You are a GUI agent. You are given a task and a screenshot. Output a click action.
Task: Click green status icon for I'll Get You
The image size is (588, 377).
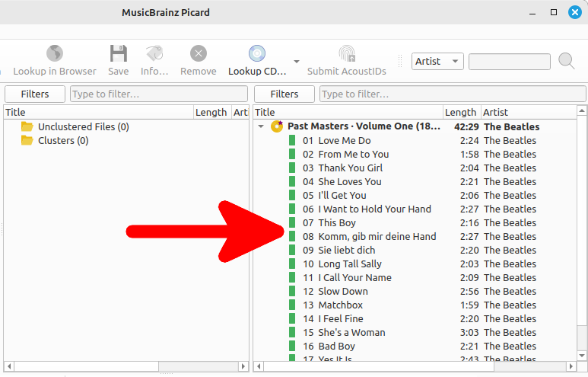click(x=292, y=195)
